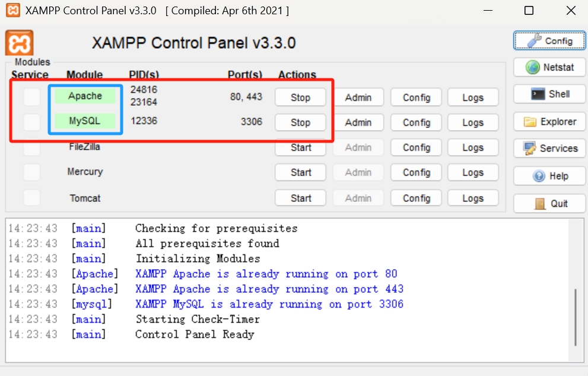Image resolution: width=588 pixels, height=376 pixels.
Task: Toggle the Tomcat service checkbox
Action: (31, 198)
